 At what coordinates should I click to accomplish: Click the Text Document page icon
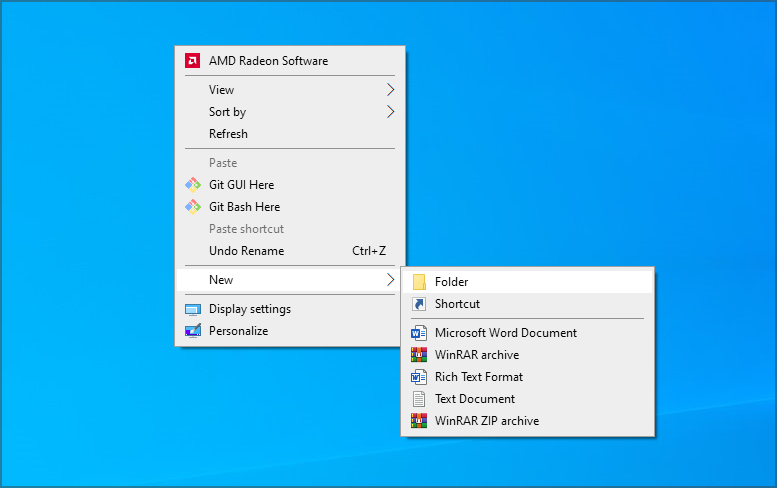[x=419, y=399]
